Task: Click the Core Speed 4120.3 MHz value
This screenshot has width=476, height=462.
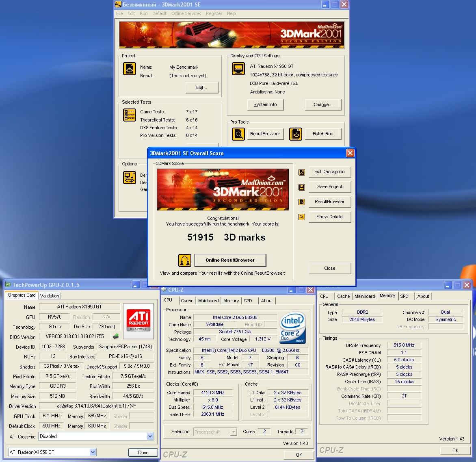Action: [x=212, y=393]
